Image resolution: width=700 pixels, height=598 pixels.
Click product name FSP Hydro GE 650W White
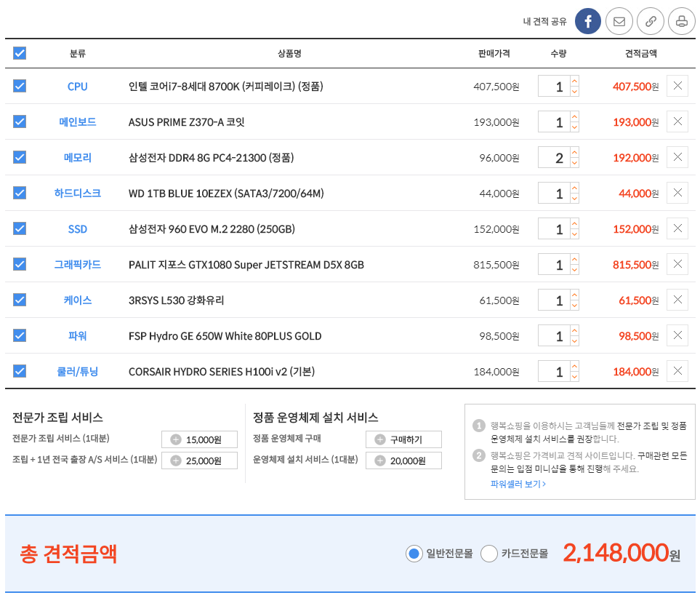225,336
